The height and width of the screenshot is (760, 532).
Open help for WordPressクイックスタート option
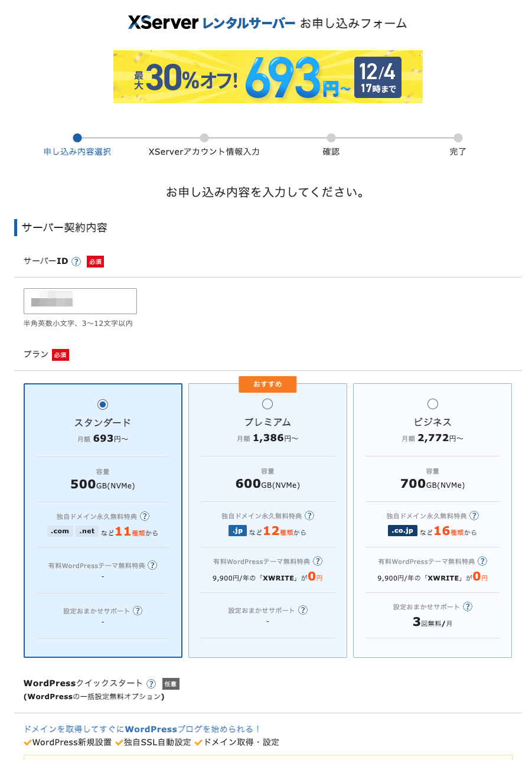tap(151, 683)
